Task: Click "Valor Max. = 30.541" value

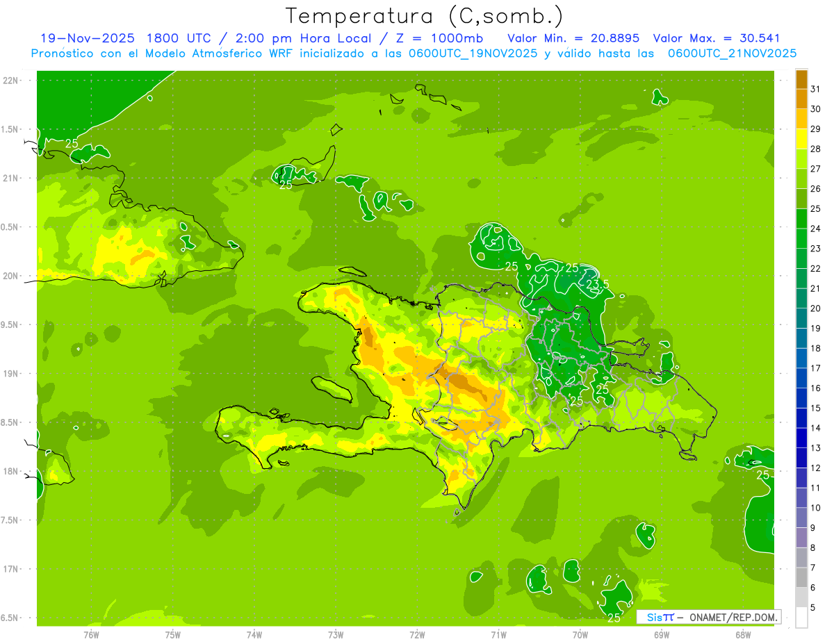Action: [716, 38]
